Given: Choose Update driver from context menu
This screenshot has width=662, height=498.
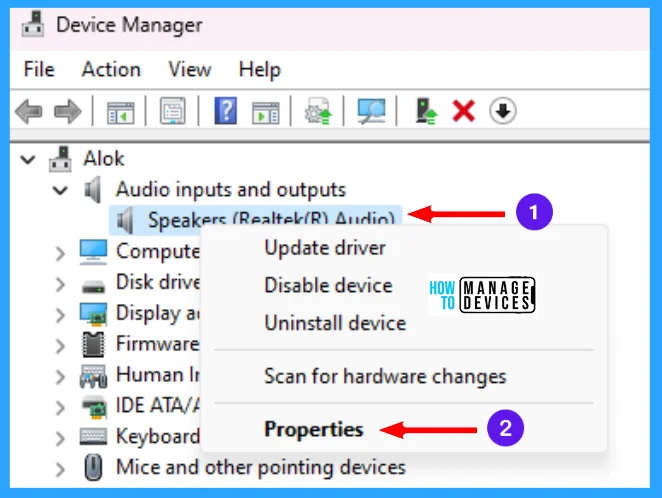Looking at the screenshot, I should [325, 248].
